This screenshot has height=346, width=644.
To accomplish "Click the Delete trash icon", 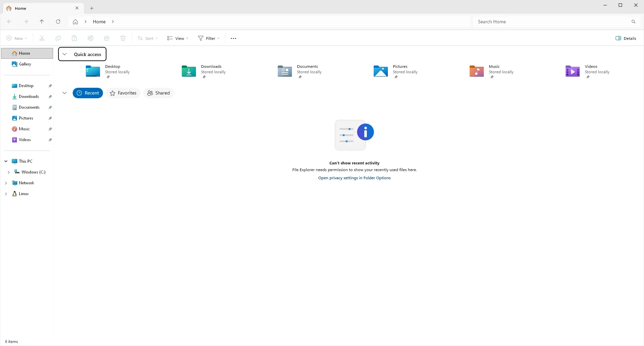I will pos(123,38).
